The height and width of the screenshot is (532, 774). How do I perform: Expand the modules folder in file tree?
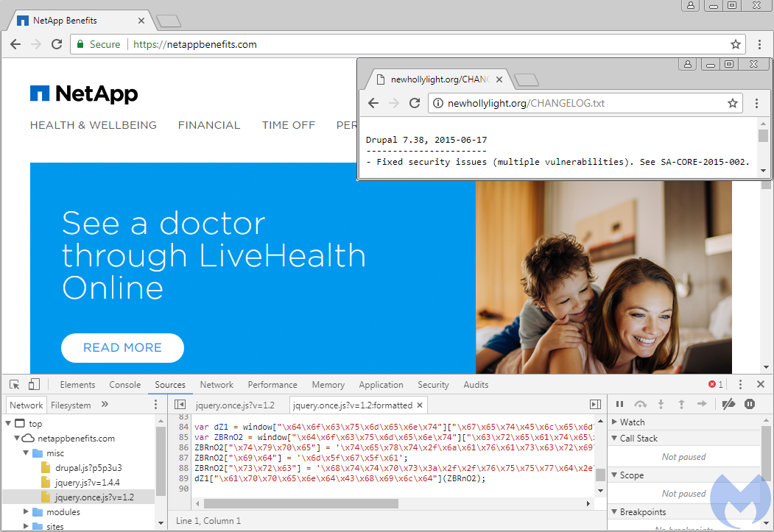pyautogui.click(x=27, y=512)
